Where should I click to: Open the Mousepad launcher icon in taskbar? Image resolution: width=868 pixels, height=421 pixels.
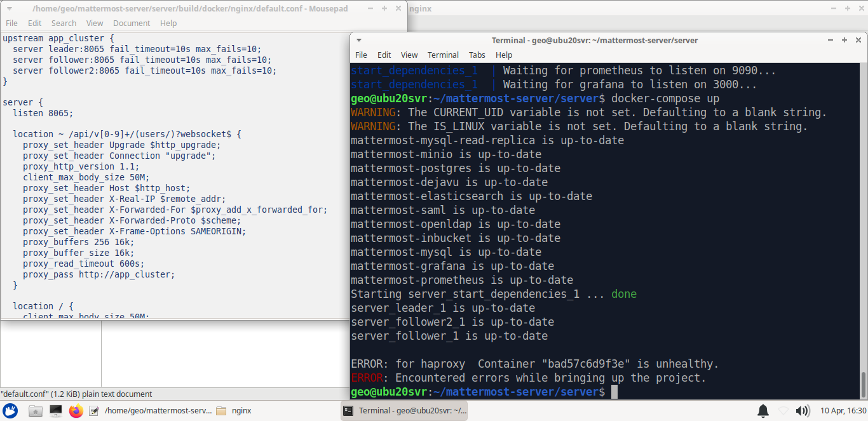(x=93, y=411)
